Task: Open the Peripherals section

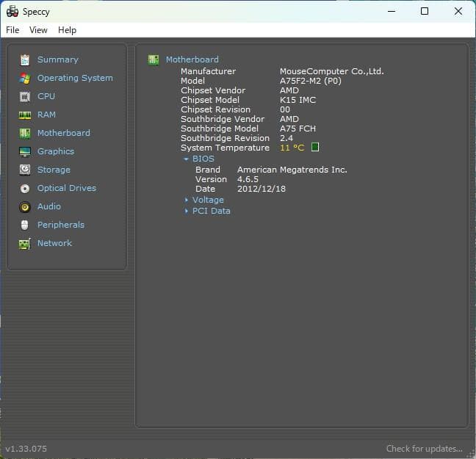Action: pyautogui.click(x=61, y=225)
